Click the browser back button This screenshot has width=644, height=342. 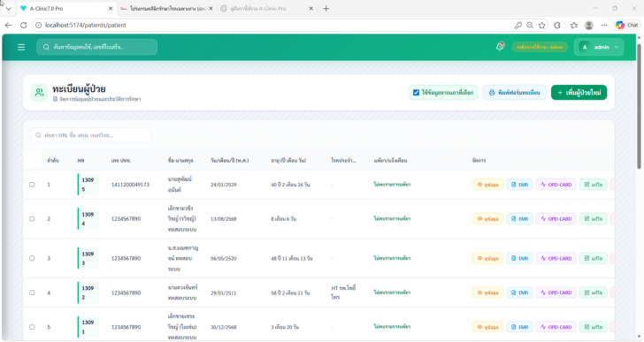click(8, 26)
